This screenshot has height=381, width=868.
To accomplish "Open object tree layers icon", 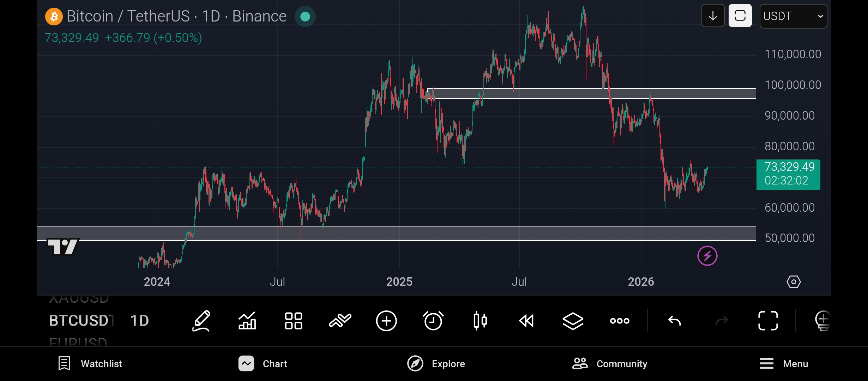I will (x=573, y=321).
